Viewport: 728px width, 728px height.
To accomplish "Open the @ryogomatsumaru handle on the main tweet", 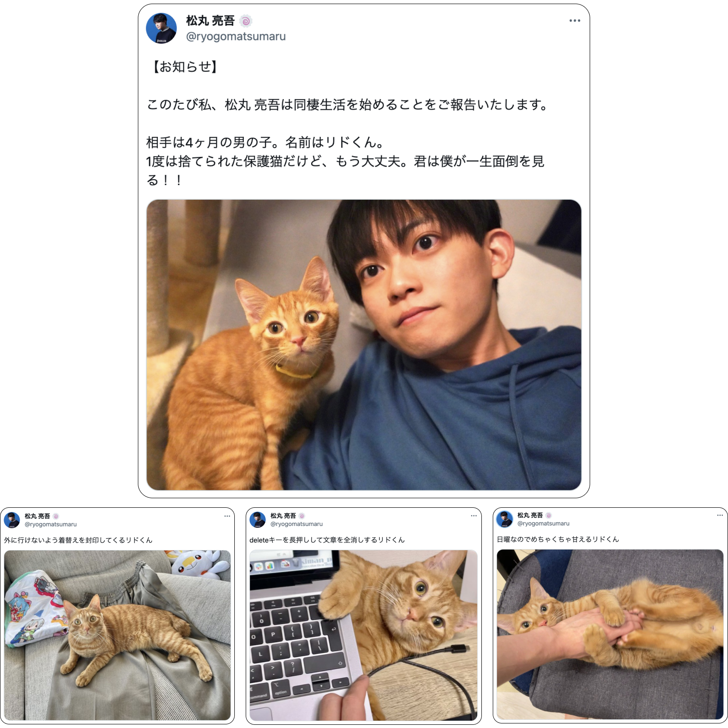I will coord(236,36).
